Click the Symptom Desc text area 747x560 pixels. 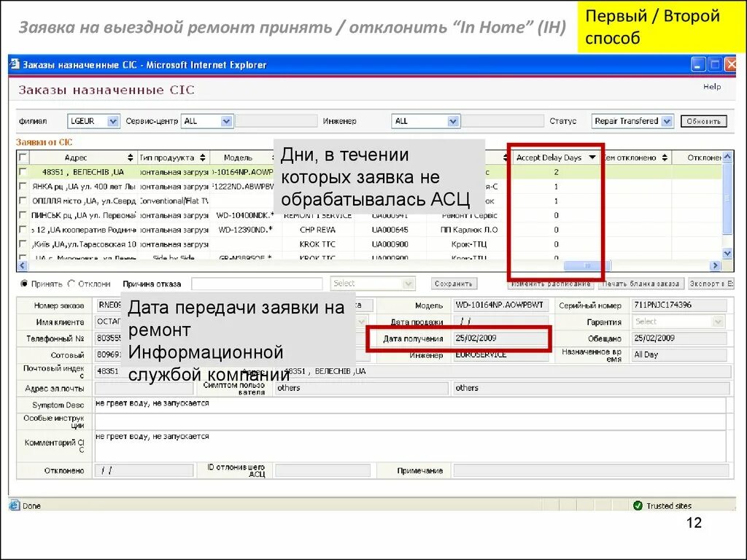click(x=410, y=405)
